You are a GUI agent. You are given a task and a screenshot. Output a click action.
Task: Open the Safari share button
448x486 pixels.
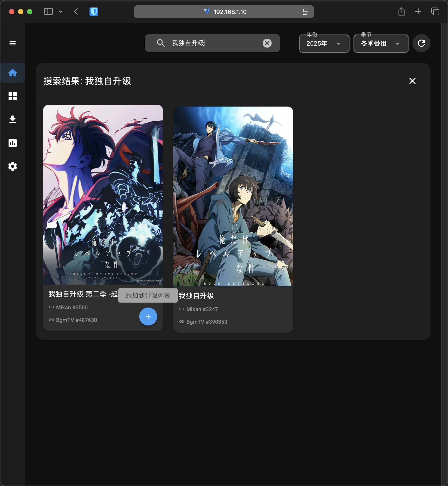401,11
